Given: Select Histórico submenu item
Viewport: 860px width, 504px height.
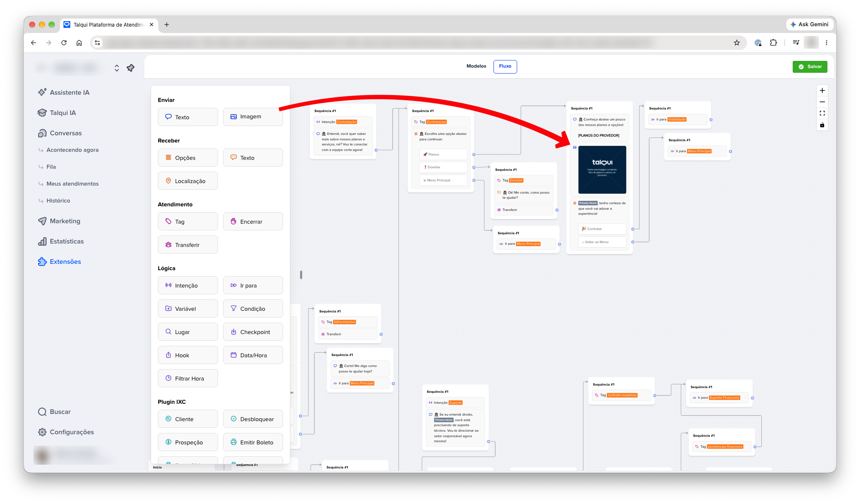Looking at the screenshot, I should click(x=58, y=200).
